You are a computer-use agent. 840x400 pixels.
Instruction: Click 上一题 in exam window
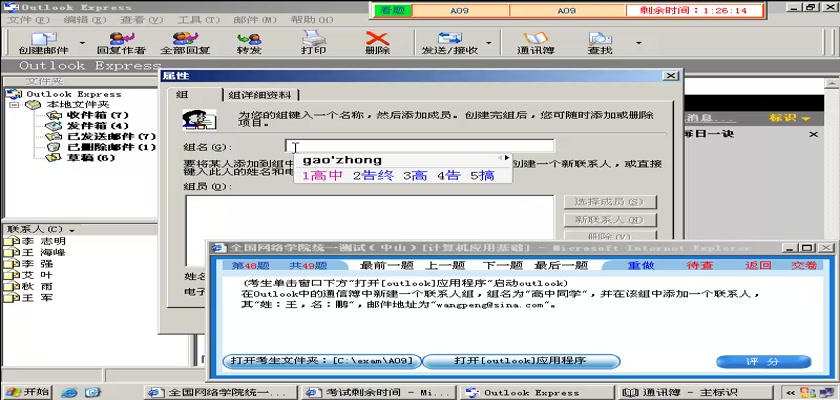click(x=445, y=266)
